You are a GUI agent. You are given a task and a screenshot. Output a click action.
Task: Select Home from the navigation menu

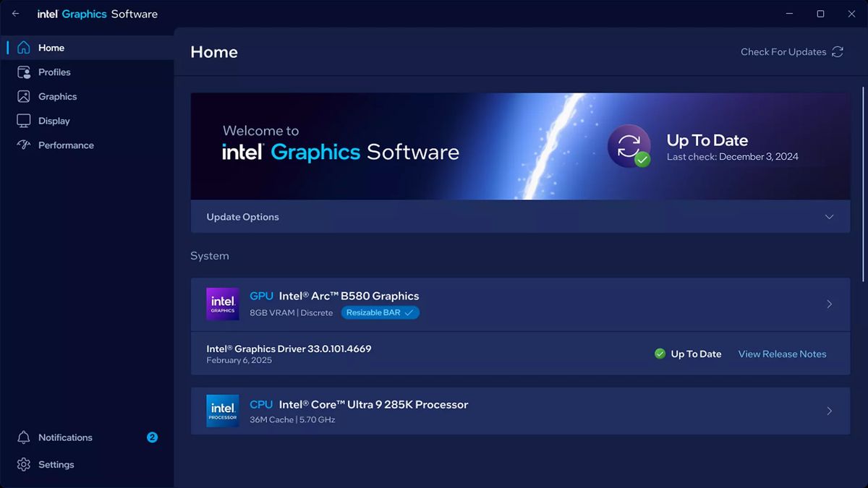pos(51,47)
